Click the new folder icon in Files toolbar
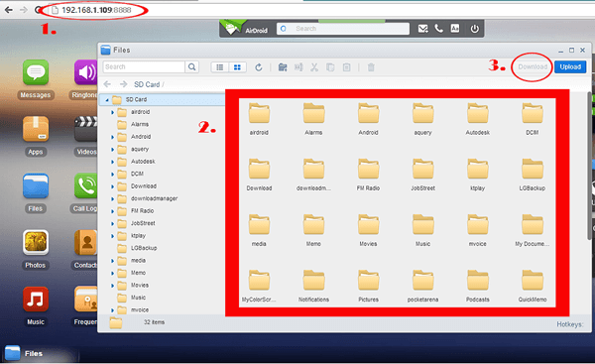595x364 pixels. (283, 67)
